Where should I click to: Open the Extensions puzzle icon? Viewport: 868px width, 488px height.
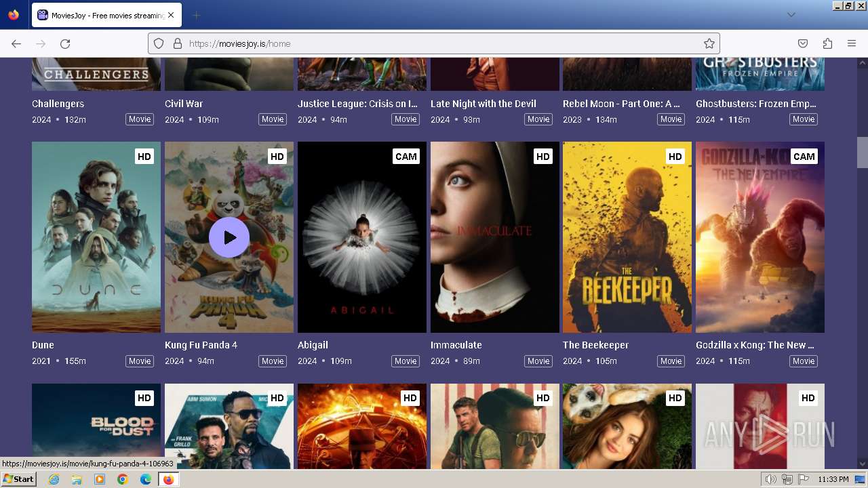tap(827, 43)
